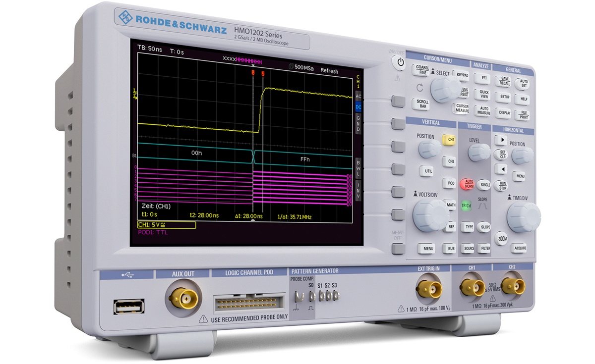Tap the left-arrow horizontal navigation key
The height and width of the screenshot is (364, 595).
(x=500, y=169)
